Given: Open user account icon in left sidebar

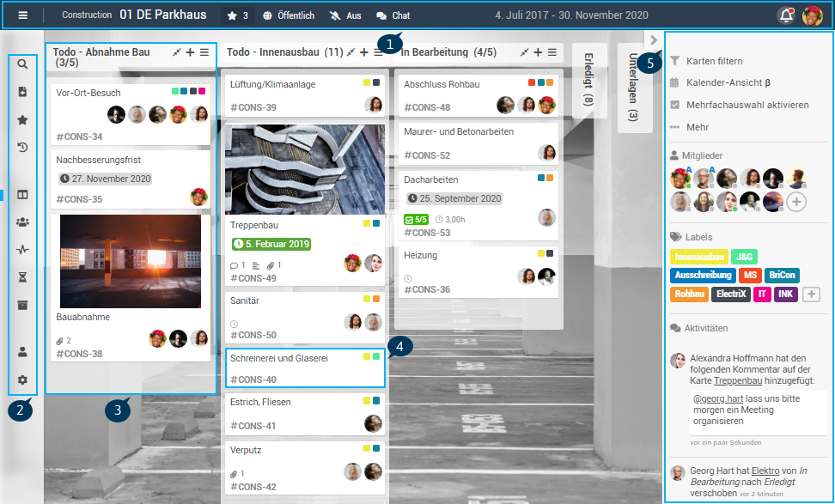Looking at the screenshot, I should tap(22, 352).
